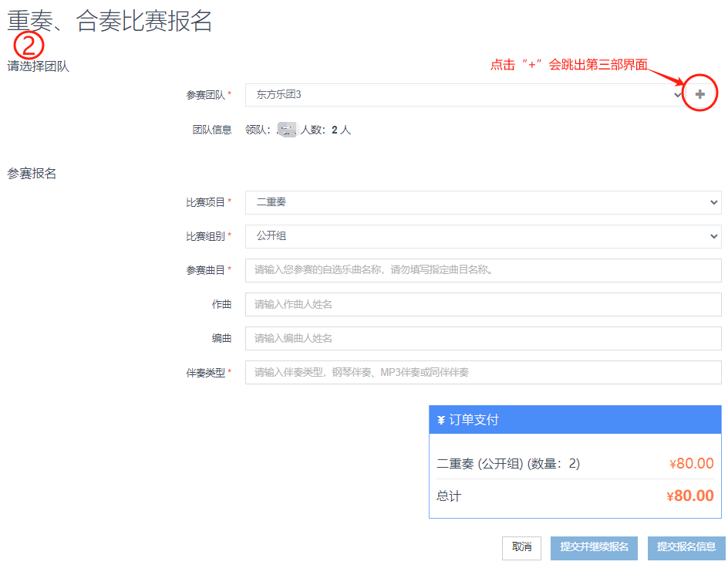Click into the 作曲 composer name field
The height and width of the screenshot is (565, 728).
coord(483,304)
